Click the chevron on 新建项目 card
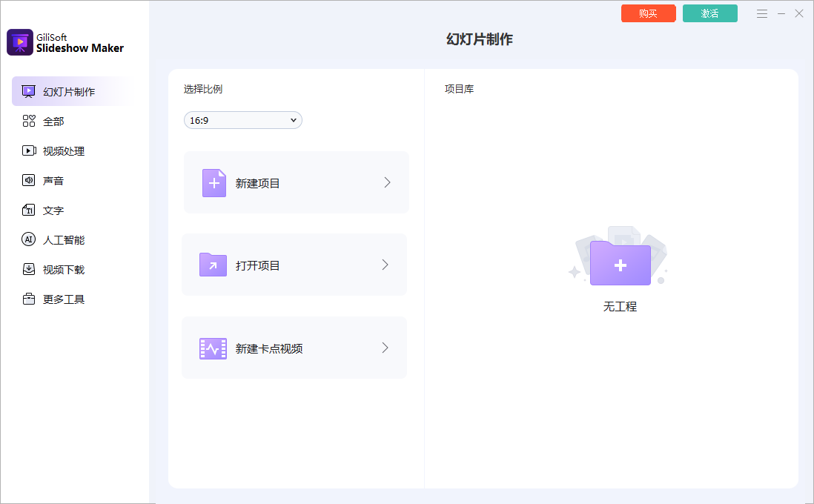This screenshot has width=814, height=504. click(x=387, y=182)
